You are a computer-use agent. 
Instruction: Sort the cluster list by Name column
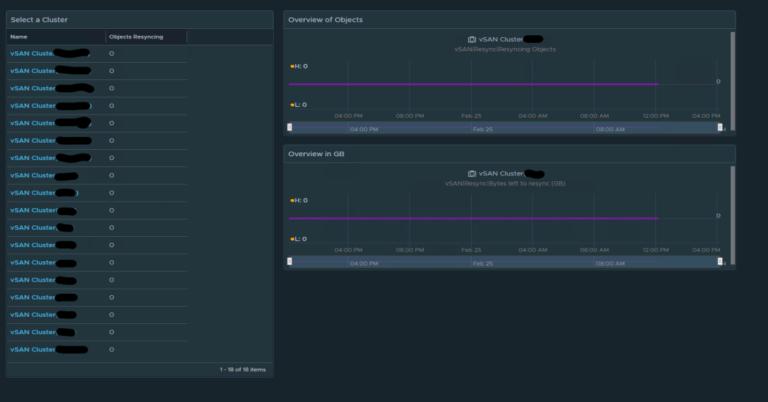[x=19, y=37]
